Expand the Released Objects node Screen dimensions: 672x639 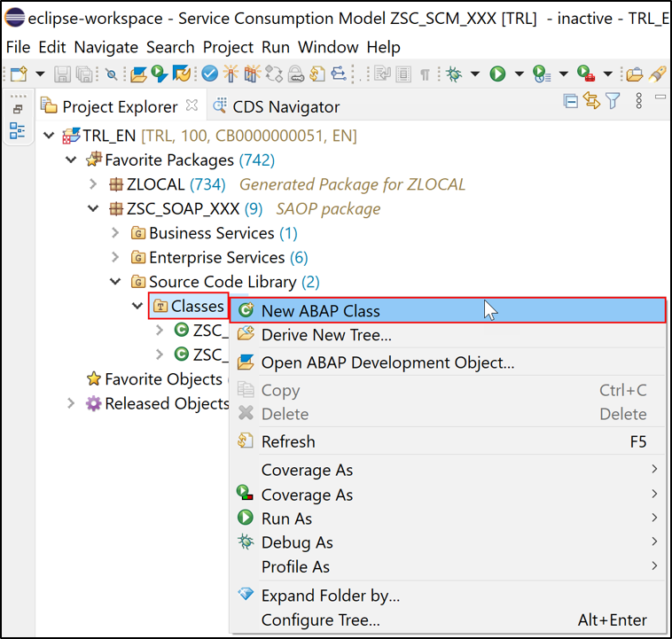(x=71, y=403)
